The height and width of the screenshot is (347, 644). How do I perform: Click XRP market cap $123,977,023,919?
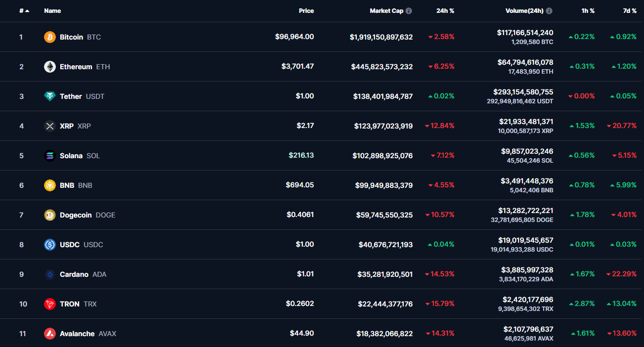[384, 126]
